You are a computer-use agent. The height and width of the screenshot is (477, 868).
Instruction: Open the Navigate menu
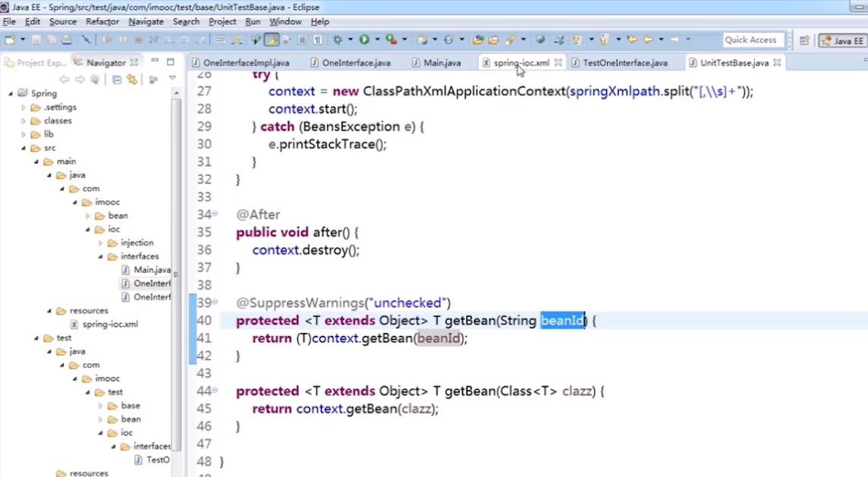pos(146,21)
